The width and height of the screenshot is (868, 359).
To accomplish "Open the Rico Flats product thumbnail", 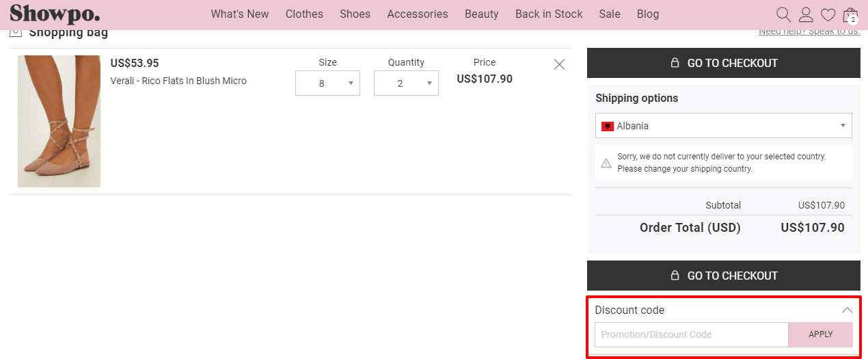I will 59,122.
